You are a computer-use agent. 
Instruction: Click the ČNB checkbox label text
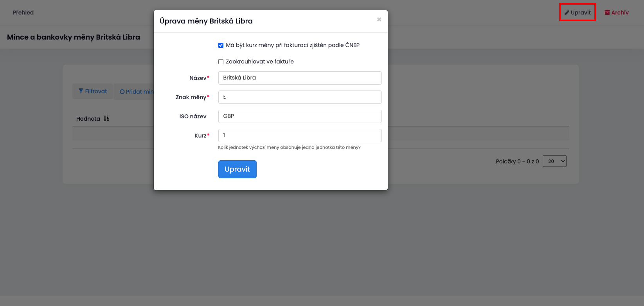pyautogui.click(x=292, y=45)
